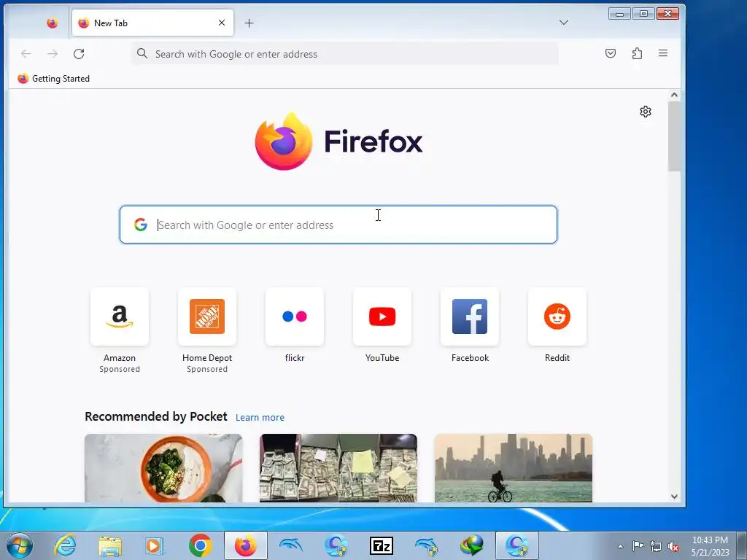
Task: Open the Internet Download Manager globe icon
Action: (x=472, y=545)
